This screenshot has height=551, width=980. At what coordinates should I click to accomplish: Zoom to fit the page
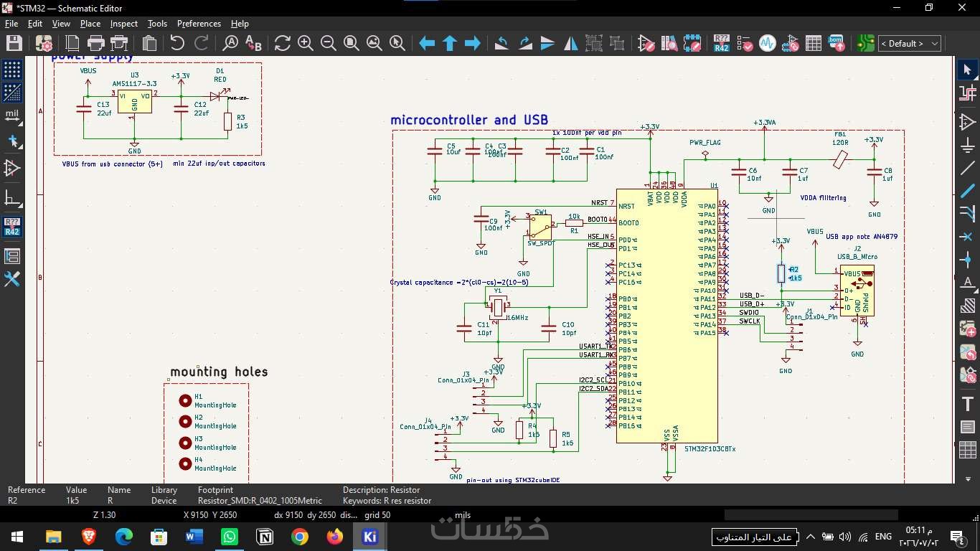(x=352, y=43)
